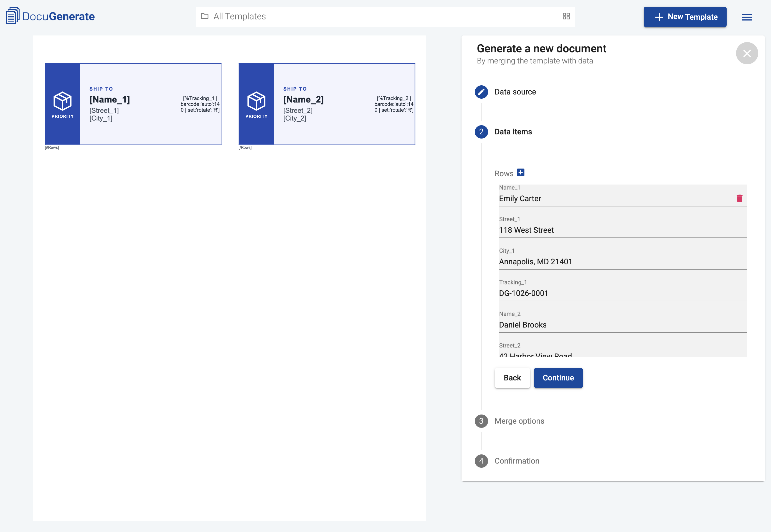This screenshot has height=532, width=771.
Task: Click the [Name_1] placeholder in template
Action: (x=110, y=99)
